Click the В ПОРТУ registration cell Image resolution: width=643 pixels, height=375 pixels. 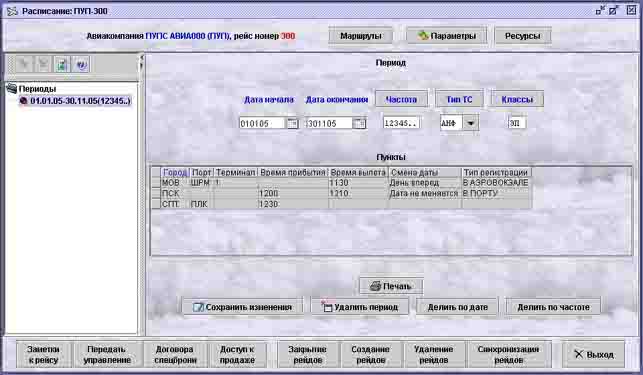[x=496, y=193]
